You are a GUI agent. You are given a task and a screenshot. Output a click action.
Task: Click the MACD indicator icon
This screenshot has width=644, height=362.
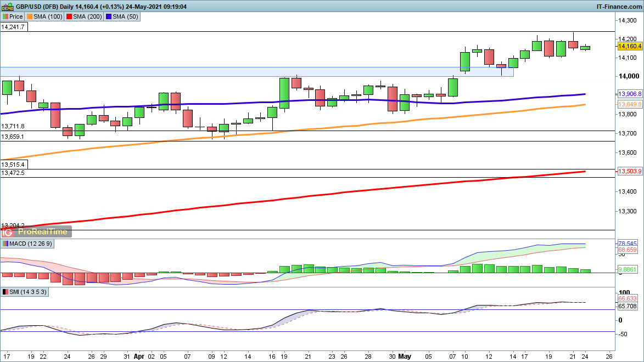pyautogui.click(x=5, y=244)
